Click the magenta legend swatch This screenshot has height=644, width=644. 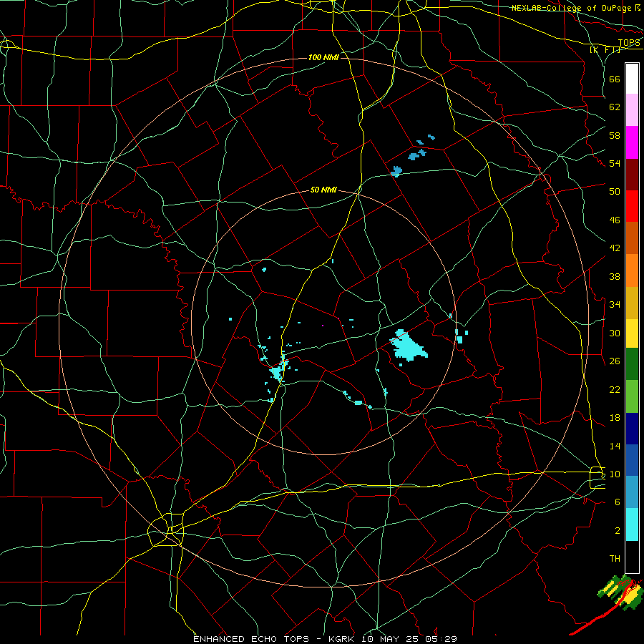(x=632, y=142)
